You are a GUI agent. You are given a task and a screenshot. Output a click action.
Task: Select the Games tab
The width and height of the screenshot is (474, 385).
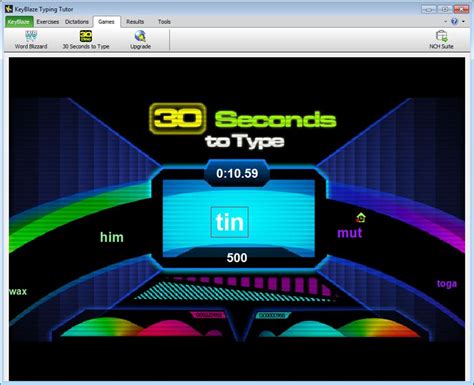click(x=106, y=22)
